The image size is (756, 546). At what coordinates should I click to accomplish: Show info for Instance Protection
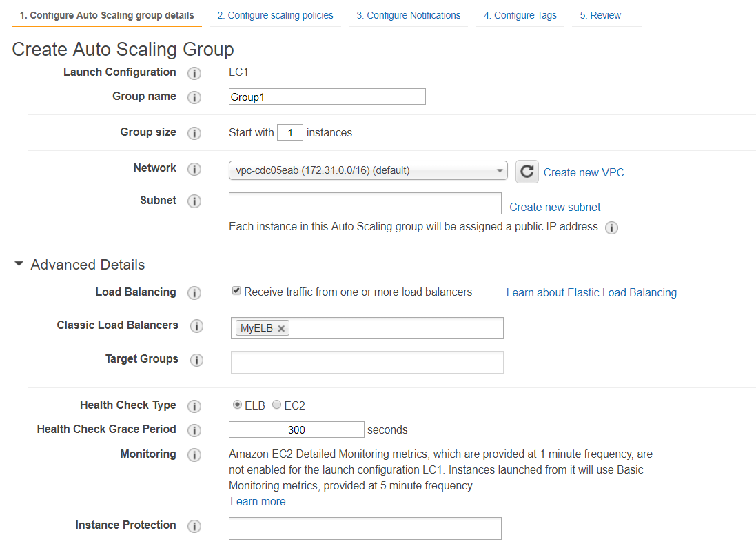point(194,526)
